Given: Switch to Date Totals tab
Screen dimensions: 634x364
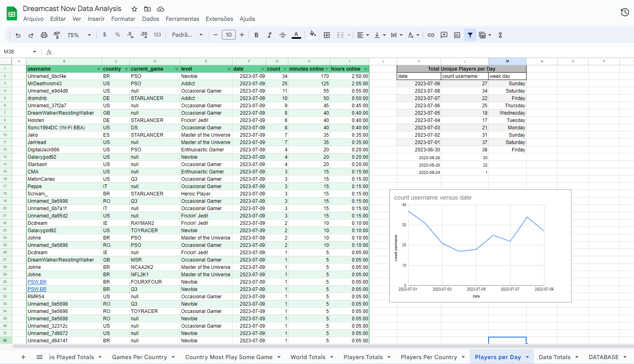Looking at the screenshot, I should coord(555,357).
